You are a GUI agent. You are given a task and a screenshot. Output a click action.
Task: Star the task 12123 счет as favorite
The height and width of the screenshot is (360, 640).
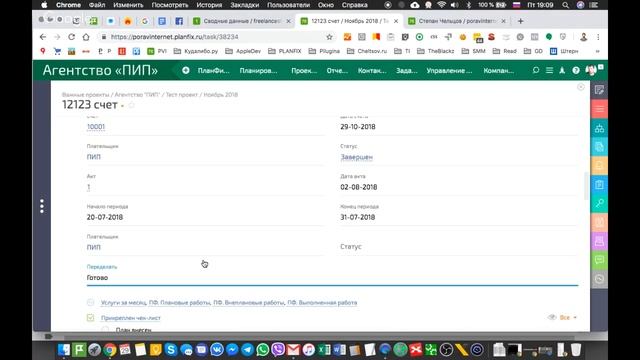point(131,105)
